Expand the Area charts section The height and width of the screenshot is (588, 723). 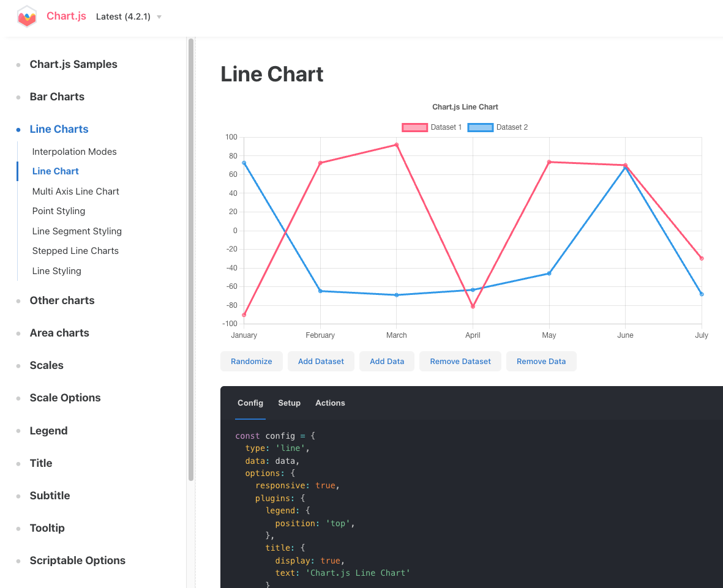point(59,333)
